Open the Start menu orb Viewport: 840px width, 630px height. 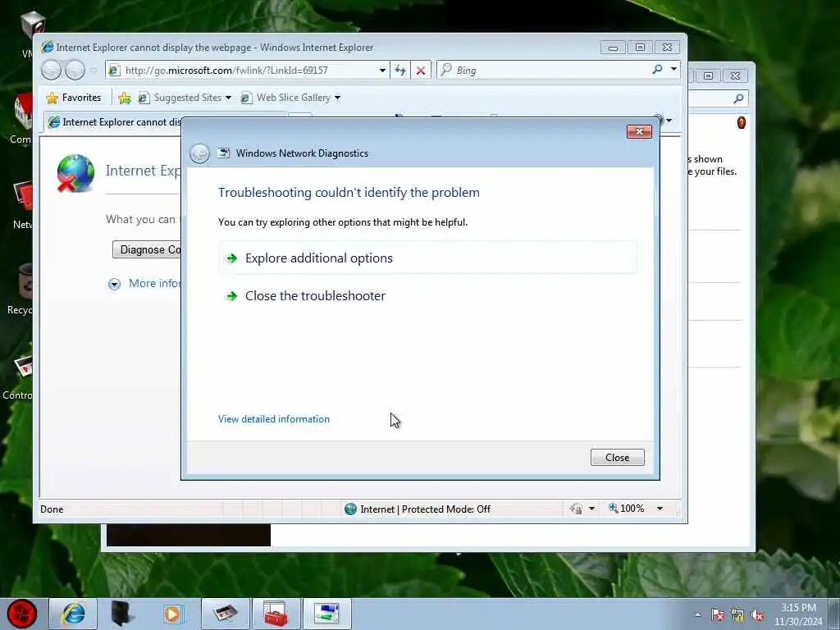point(22,614)
